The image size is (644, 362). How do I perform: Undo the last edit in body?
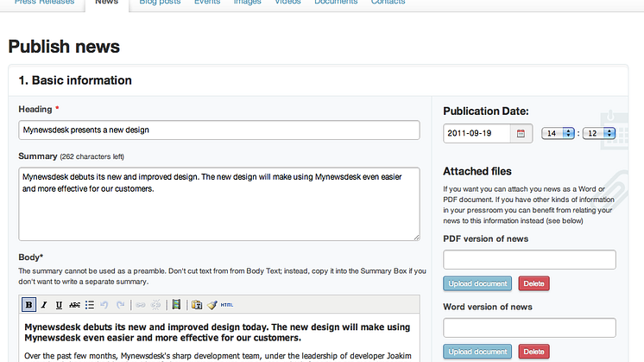click(x=104, y=305)
